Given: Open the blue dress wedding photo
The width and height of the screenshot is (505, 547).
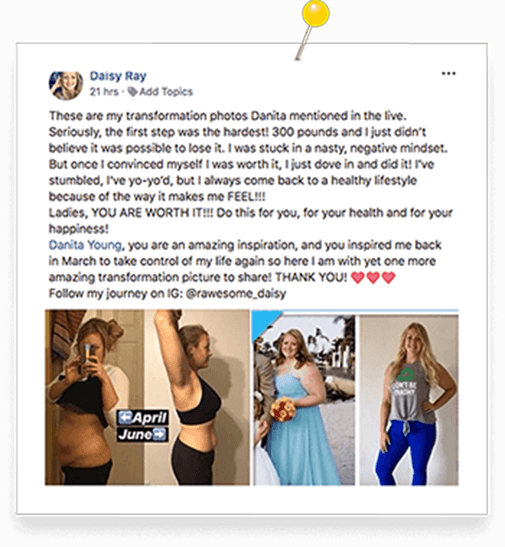Looking at the screenshot, I should click(x=304, y=400).
